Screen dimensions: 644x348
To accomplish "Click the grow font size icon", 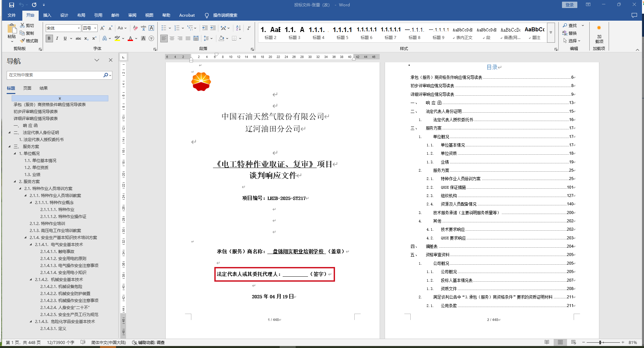I will pos(102,28).
